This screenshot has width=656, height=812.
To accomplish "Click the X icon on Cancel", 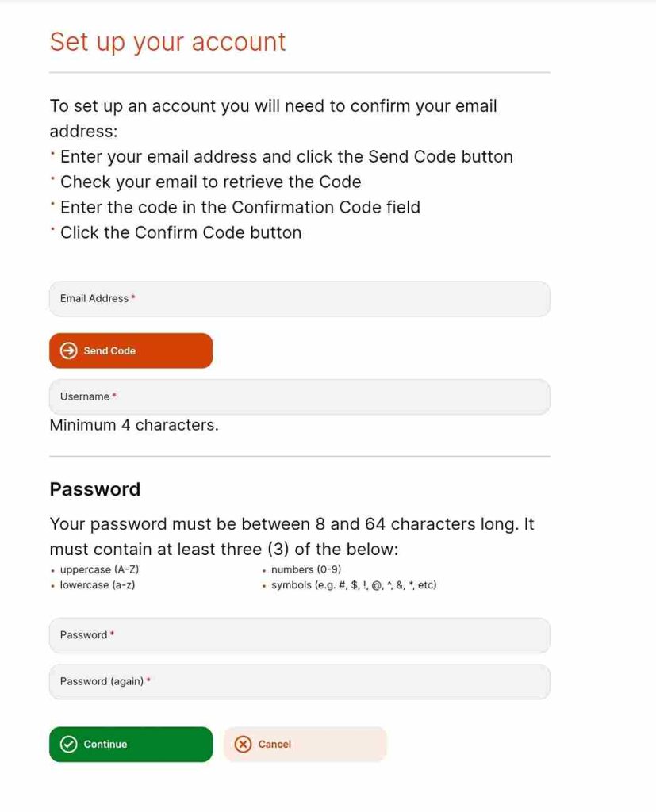I will click(x=243, y=744).
